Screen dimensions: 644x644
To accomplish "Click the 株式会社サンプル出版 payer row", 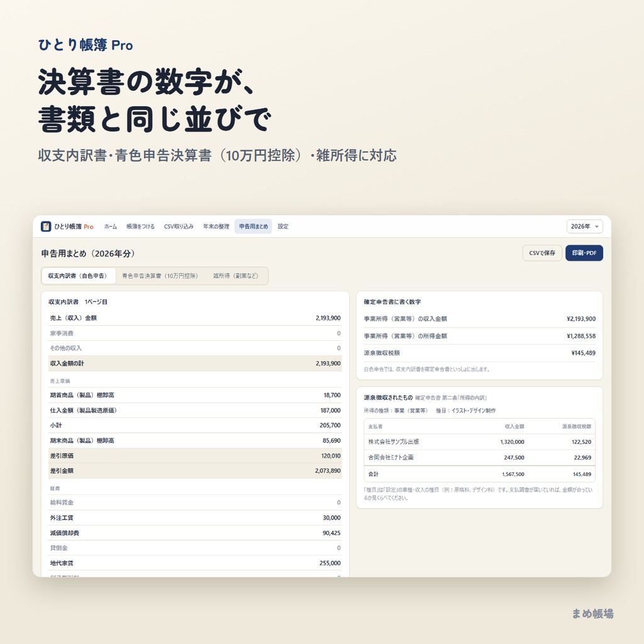I will [479, 442].
